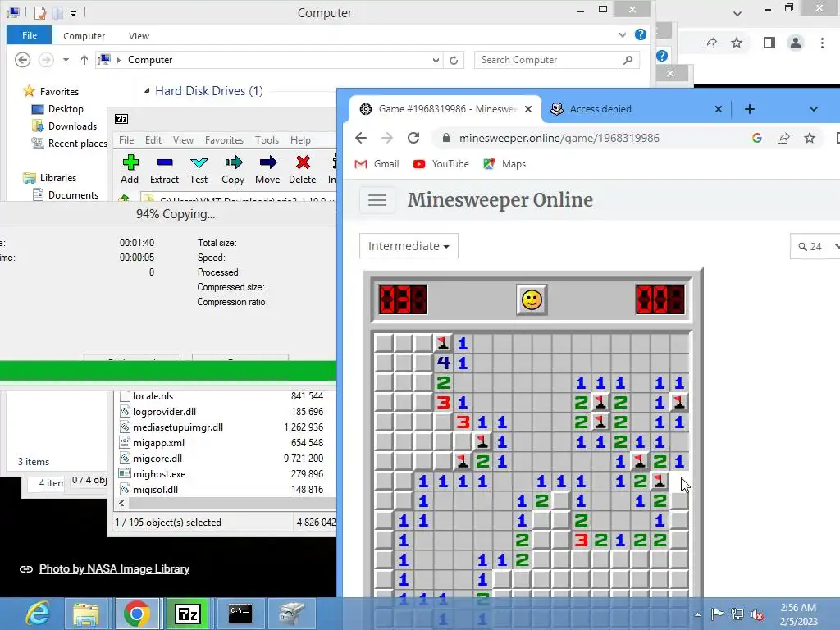Click the Minesweeper site address URL field

click(559, 138)
